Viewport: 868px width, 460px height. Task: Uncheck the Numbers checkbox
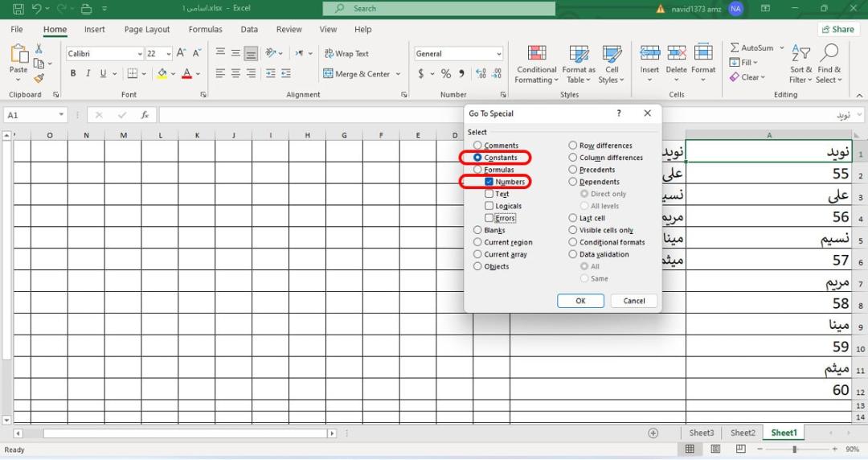[489, 182]
